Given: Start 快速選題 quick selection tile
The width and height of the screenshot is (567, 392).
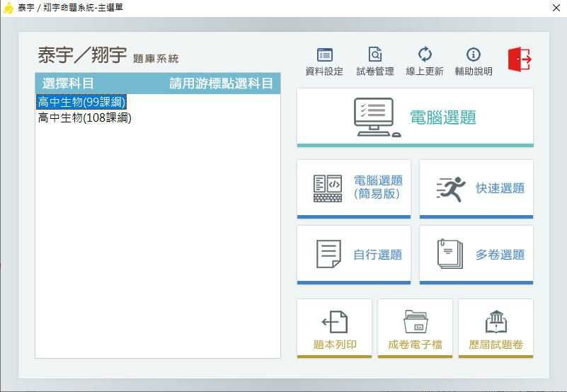Looking at the screenshot, I should (x=476, y=189).
